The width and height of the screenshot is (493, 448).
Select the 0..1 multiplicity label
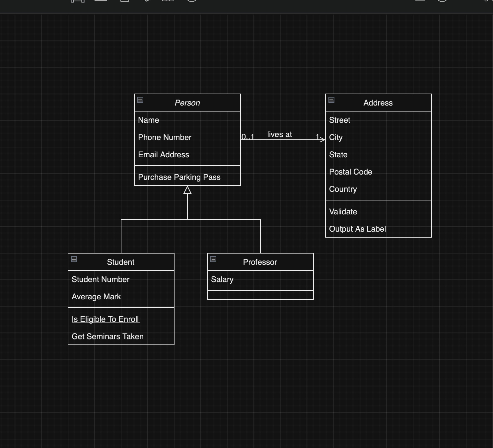(248, 136)
